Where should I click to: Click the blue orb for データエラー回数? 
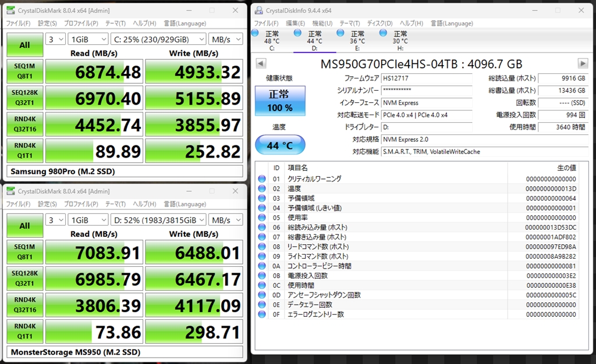coord(262,305)
